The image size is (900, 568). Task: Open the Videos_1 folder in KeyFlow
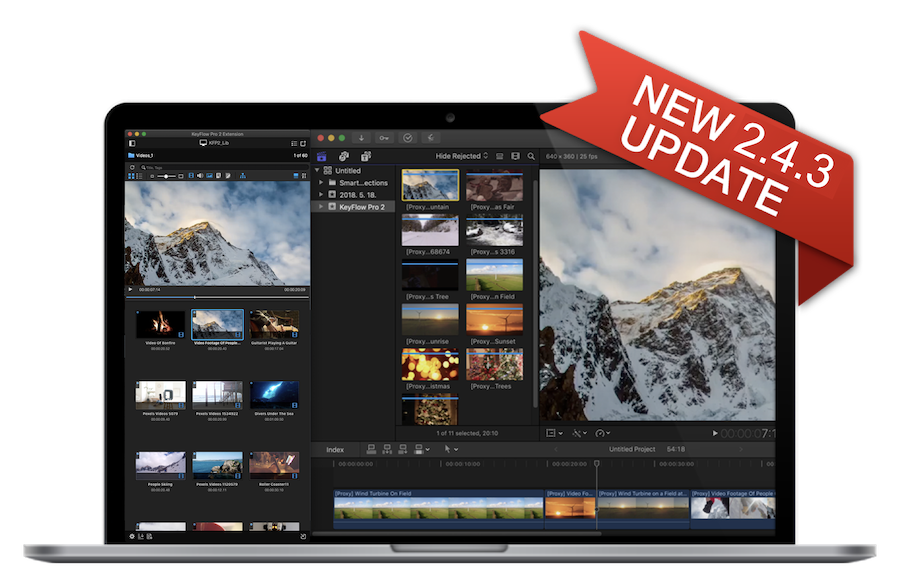141,155
